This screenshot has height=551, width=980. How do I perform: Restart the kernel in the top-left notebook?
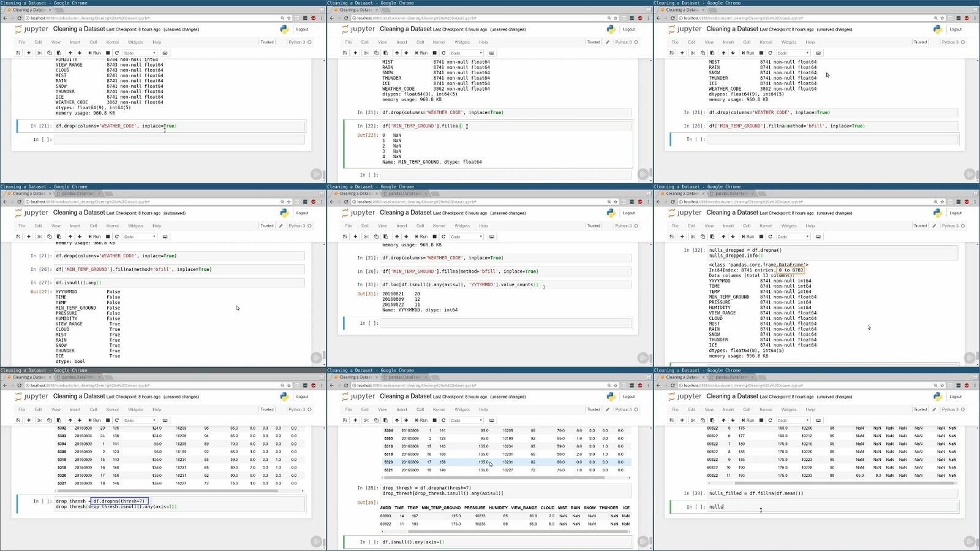point(116,53)
